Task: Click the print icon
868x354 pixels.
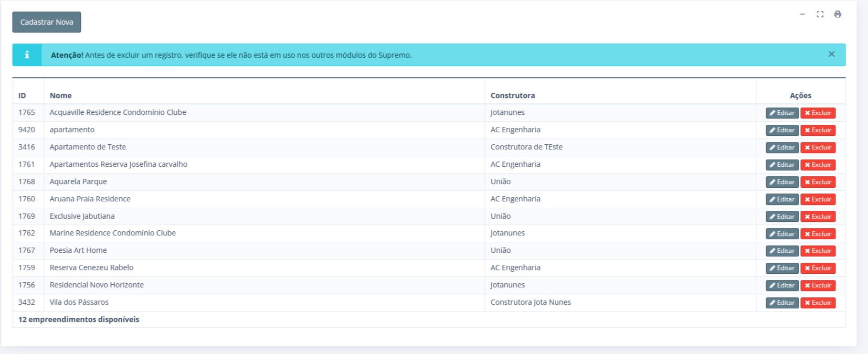Action: [x=838, y=14]
